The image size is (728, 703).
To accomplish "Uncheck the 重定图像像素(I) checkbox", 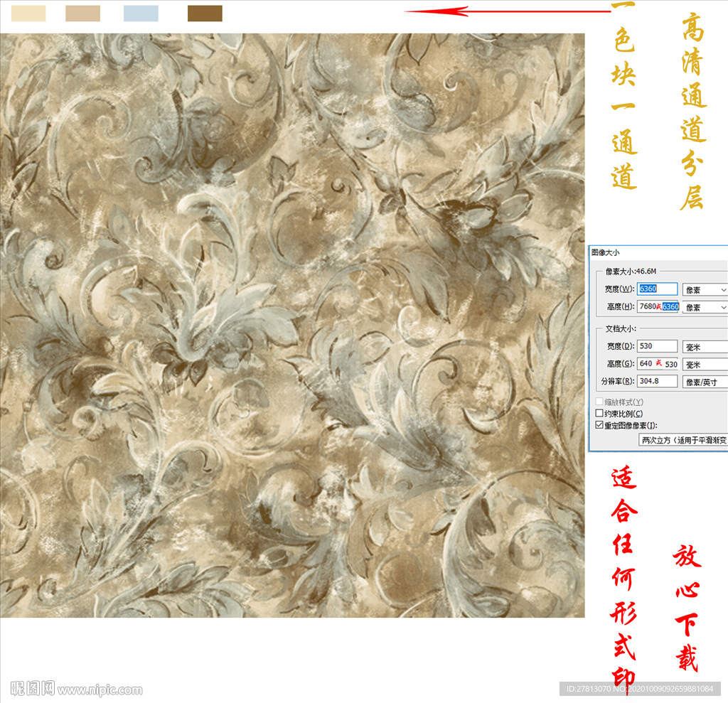I will (599, 425).
